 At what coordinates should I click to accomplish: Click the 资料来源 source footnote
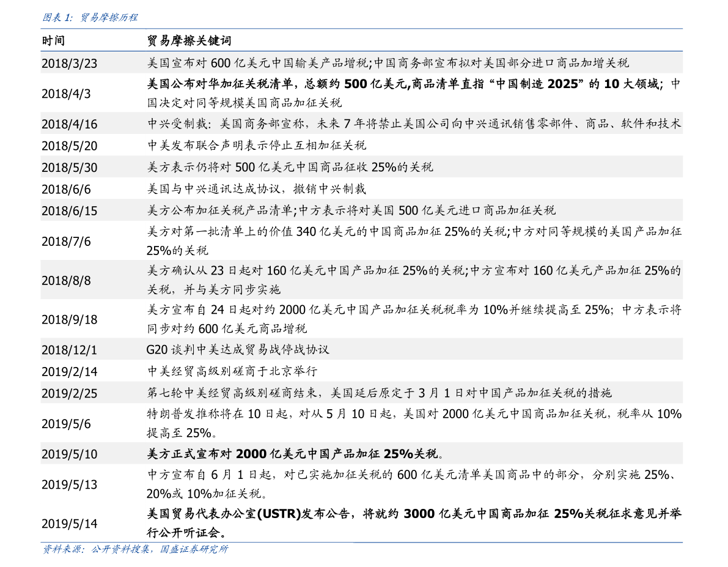(136, 549)
